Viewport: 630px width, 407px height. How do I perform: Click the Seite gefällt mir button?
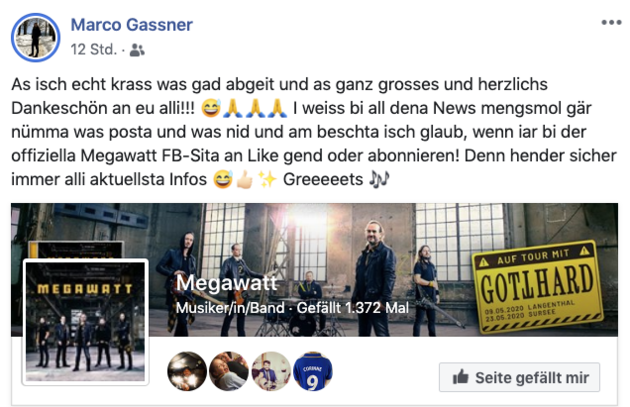(x=520, y=377)
